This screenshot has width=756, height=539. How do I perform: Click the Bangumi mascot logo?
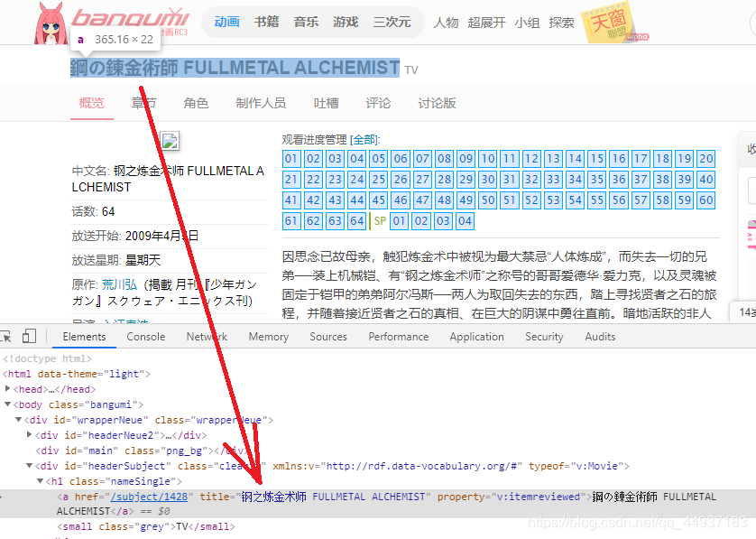coord(51,23)
